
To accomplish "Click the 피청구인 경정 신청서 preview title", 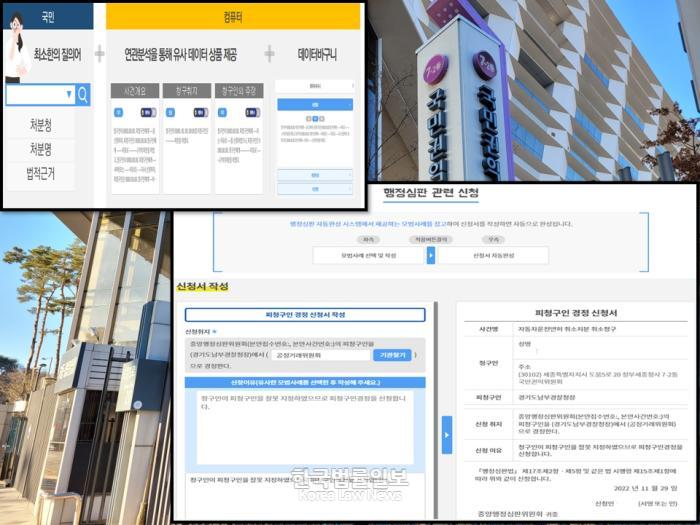I will point(576,313).
